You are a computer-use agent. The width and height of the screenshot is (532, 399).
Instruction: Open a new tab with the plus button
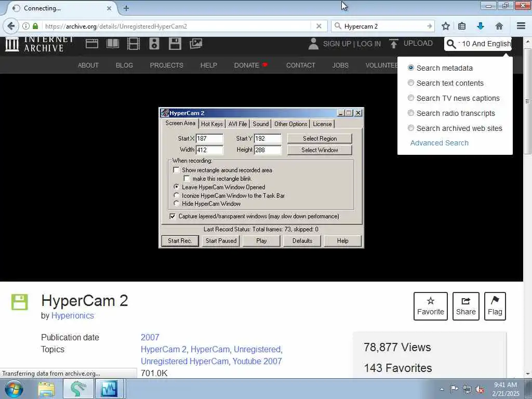coord(126,8)
